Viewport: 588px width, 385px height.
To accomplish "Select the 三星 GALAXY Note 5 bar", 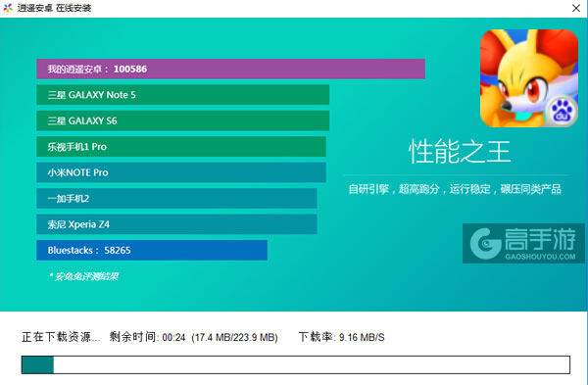I will point(182,95).
